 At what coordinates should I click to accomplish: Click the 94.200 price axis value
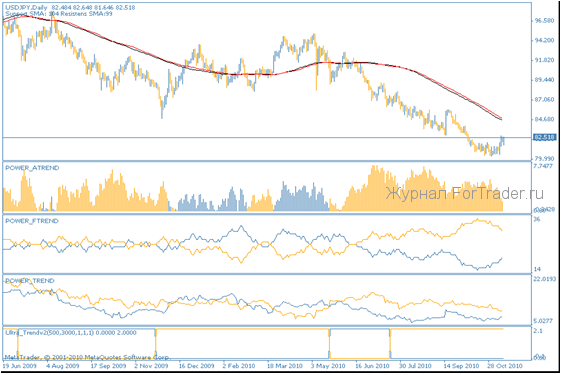tap(544, 41)
